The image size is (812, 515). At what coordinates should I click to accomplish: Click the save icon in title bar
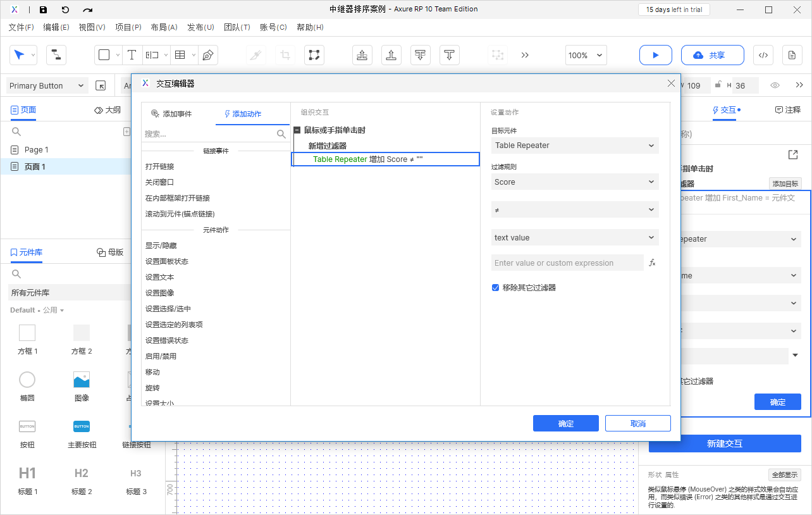[x=43, y=9]
